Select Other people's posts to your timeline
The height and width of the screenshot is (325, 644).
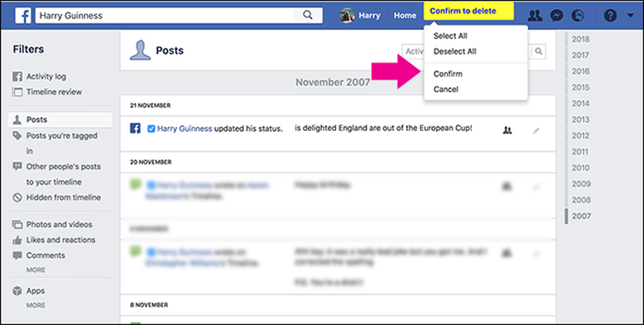click(57, 174)
